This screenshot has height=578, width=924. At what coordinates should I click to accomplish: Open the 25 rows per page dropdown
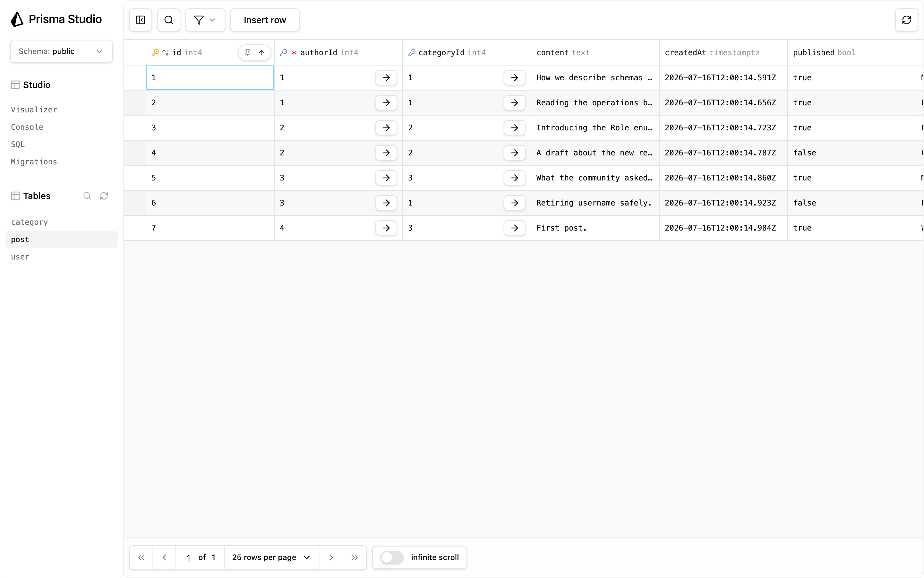click(271, 557)
